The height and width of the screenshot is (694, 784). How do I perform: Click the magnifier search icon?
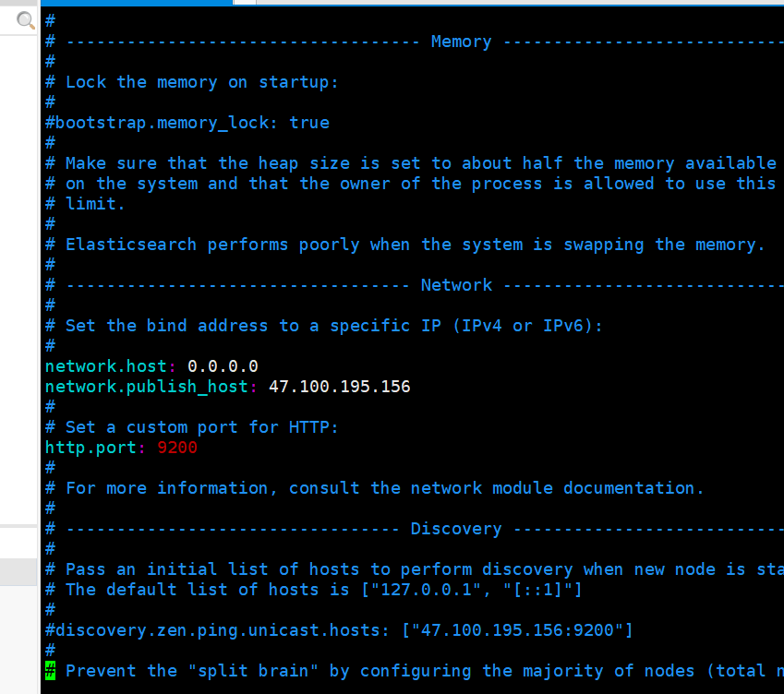pos(26,20)
